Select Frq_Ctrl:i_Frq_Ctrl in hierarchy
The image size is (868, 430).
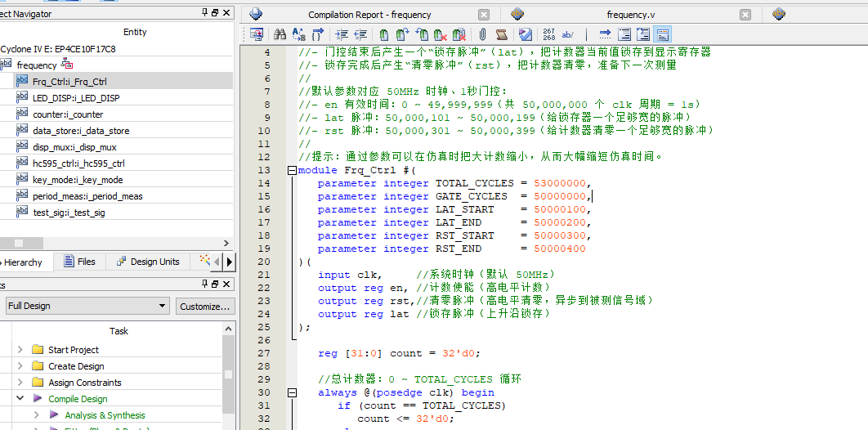(x=69, y=82)
